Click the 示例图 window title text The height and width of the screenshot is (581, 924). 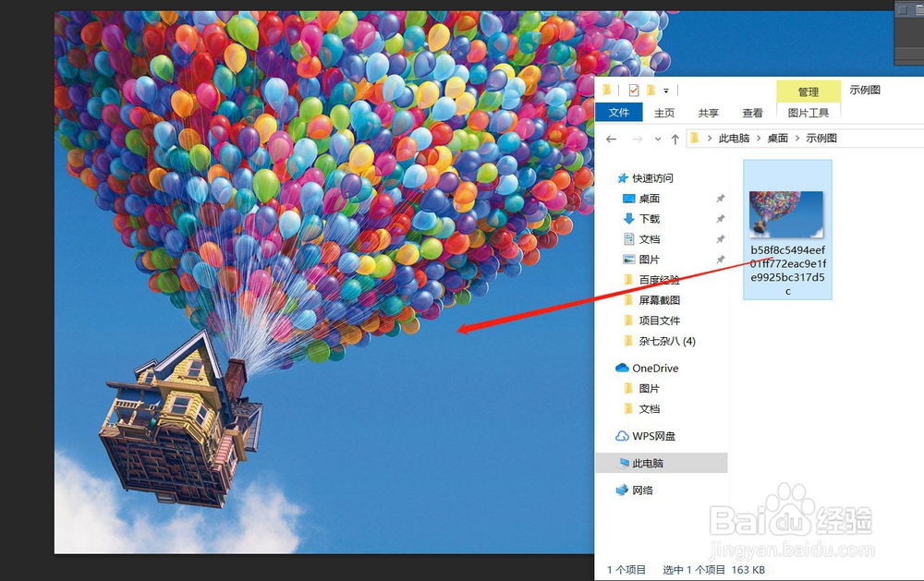point(865,90)
